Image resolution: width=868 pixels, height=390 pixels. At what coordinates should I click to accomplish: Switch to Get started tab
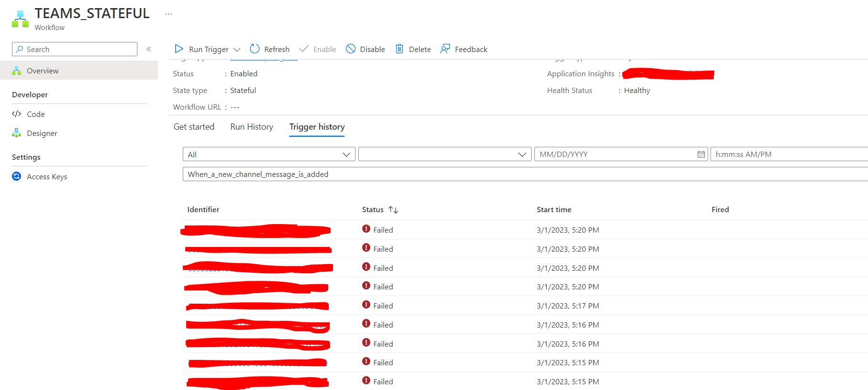pos(194,127)
